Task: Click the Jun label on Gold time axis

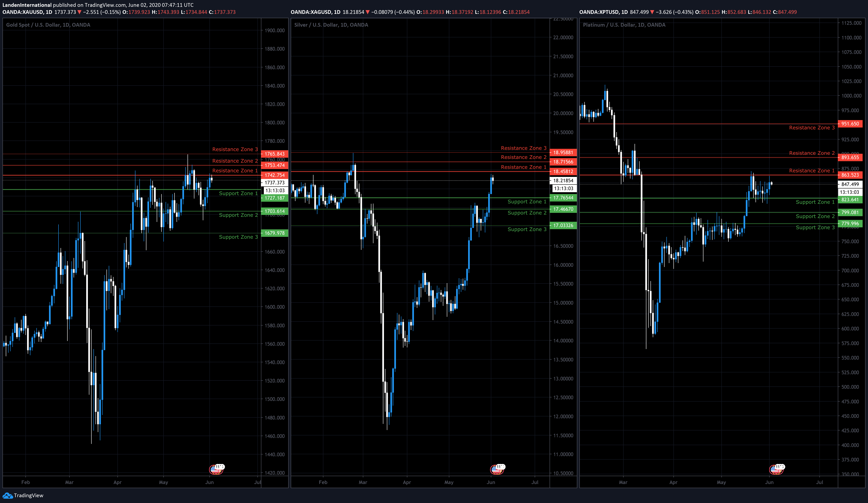Action: (x=209, y=483)
